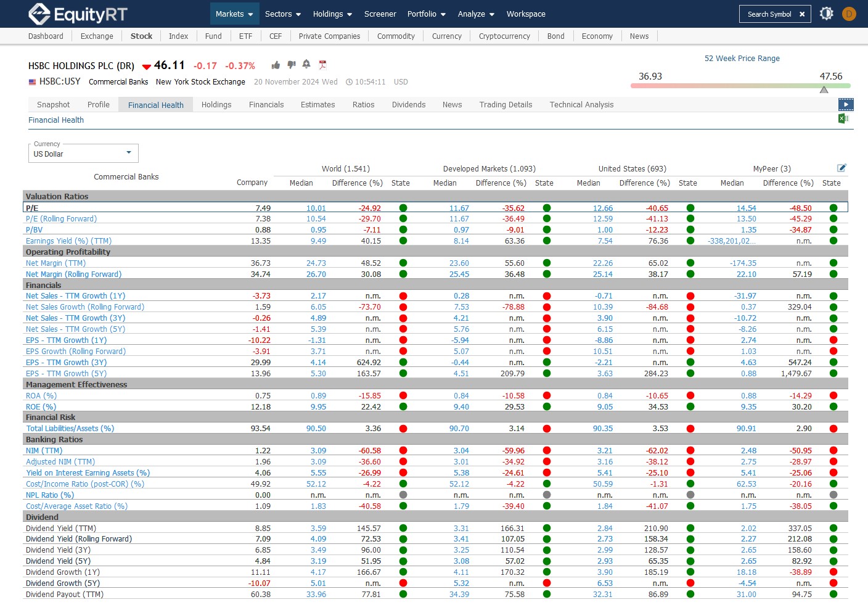Open the Currency US Dollar dropdown
Screen dimensions: 868x610
(83, 154)
